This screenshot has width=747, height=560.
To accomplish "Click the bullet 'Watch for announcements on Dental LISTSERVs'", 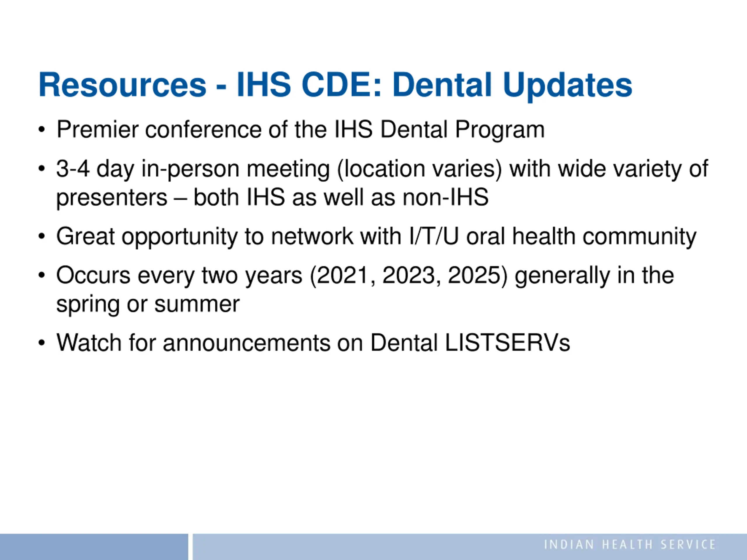I will 313,343.
